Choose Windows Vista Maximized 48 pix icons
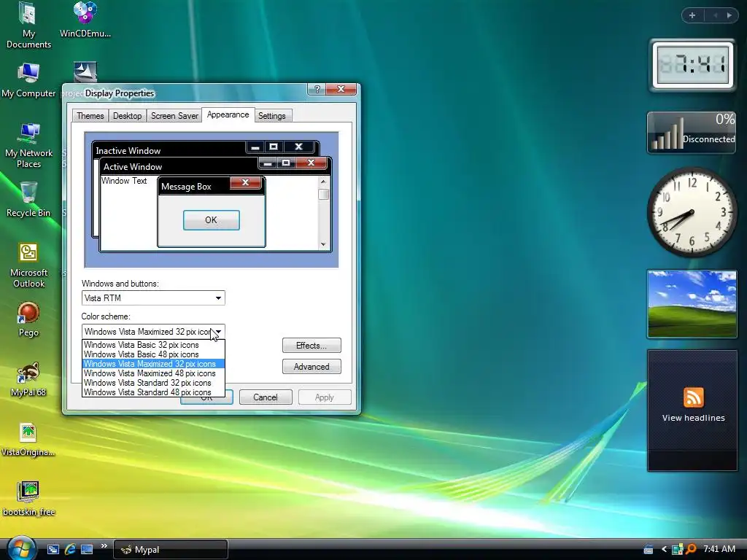This screenshot has height=560, width=747. (153, 373)
